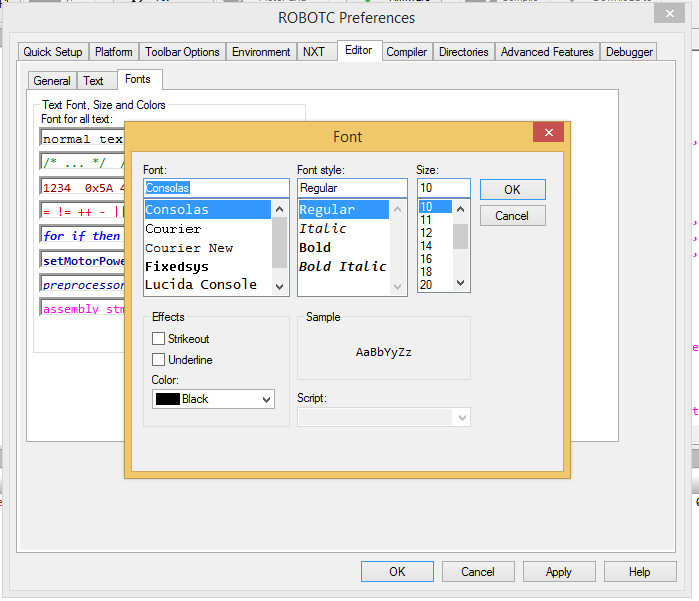Switch to the General sub-tab
Viewport: 699px width, 601px height.
52,81
